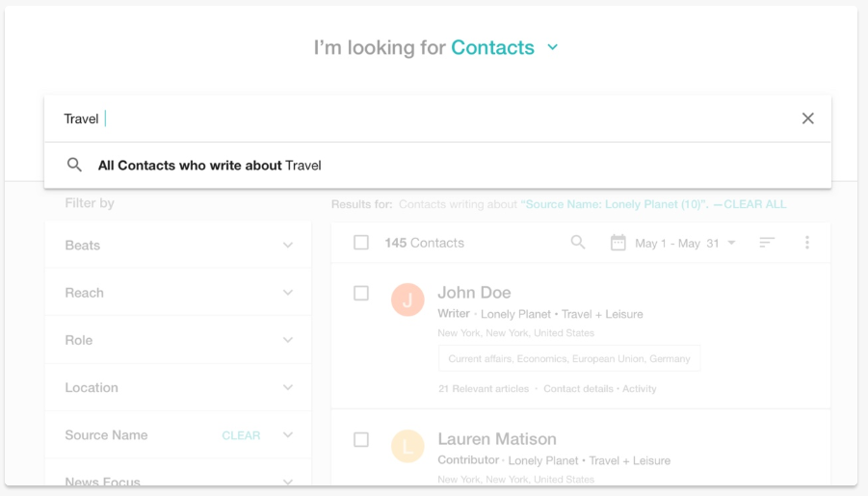
Task: Click Lauren Matison's avatar circle
Action: tap(408, 447)
